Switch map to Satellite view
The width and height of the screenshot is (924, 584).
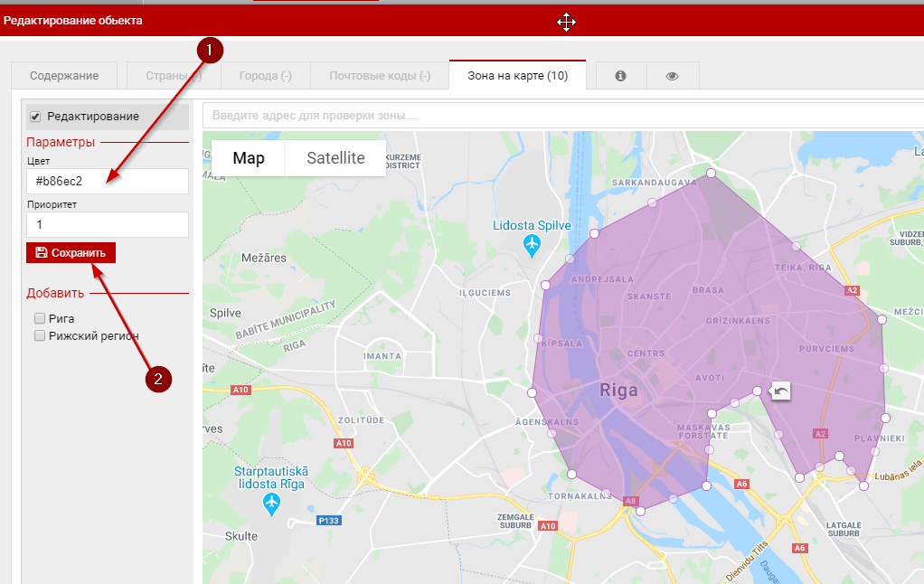335,158
